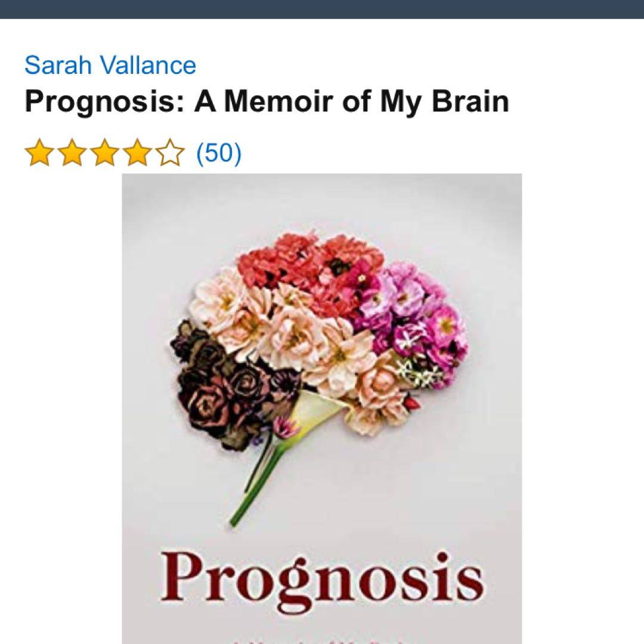Click the red Prognosis title on the cover
This screenshot has width=644, height=644.
[322, 583]
